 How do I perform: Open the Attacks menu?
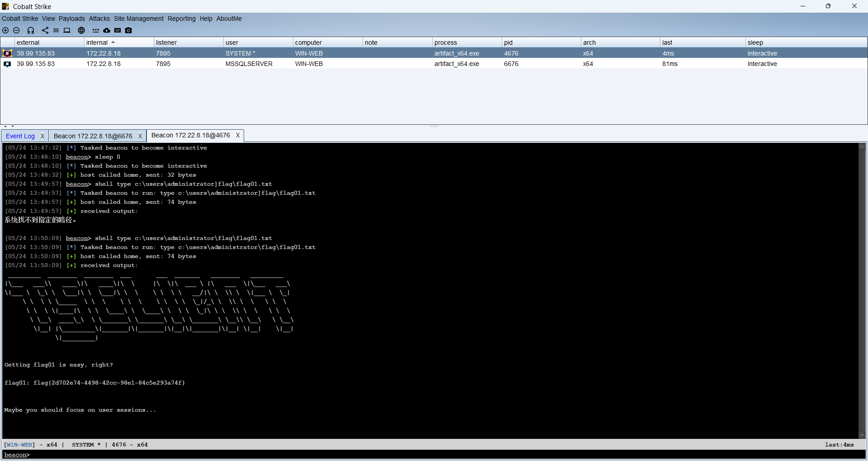coord(99,19)
